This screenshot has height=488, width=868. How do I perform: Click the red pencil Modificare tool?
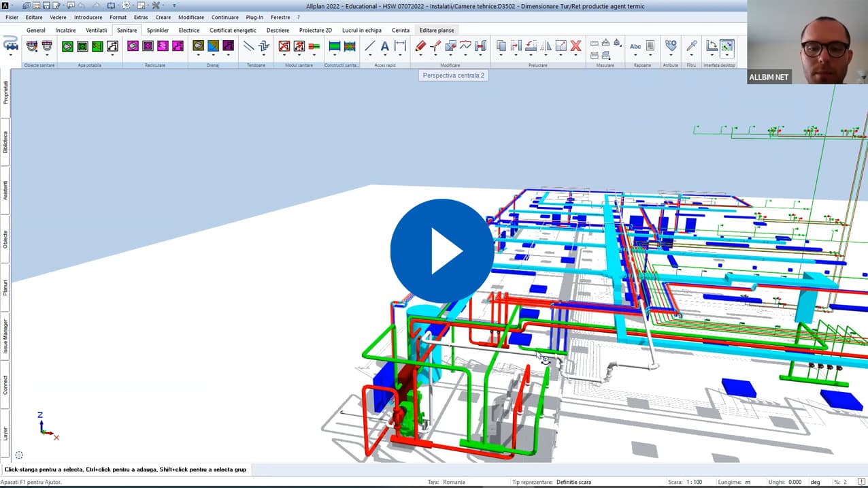coord(420,46)
